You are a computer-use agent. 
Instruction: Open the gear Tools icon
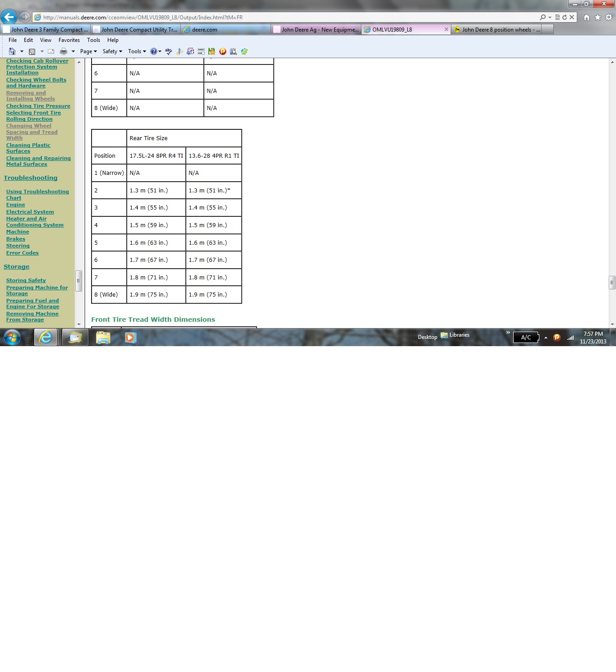[x=608, y=17]
